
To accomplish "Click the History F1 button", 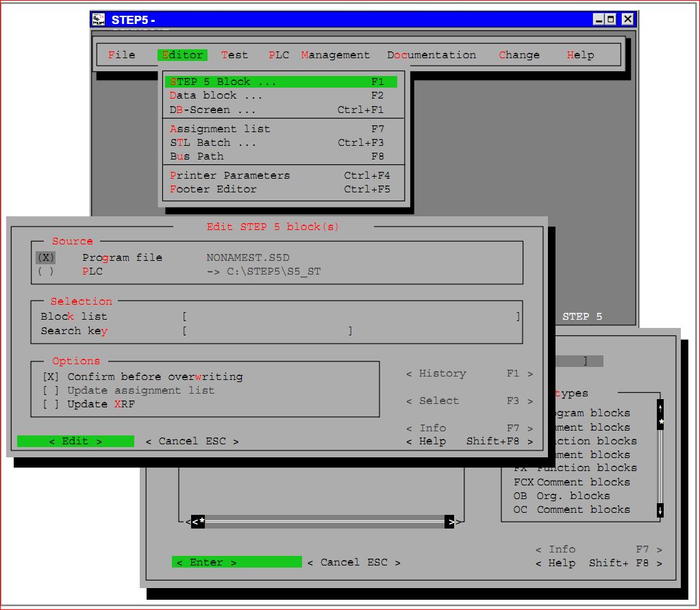I will pyautogui.click(x=469, y=374).
